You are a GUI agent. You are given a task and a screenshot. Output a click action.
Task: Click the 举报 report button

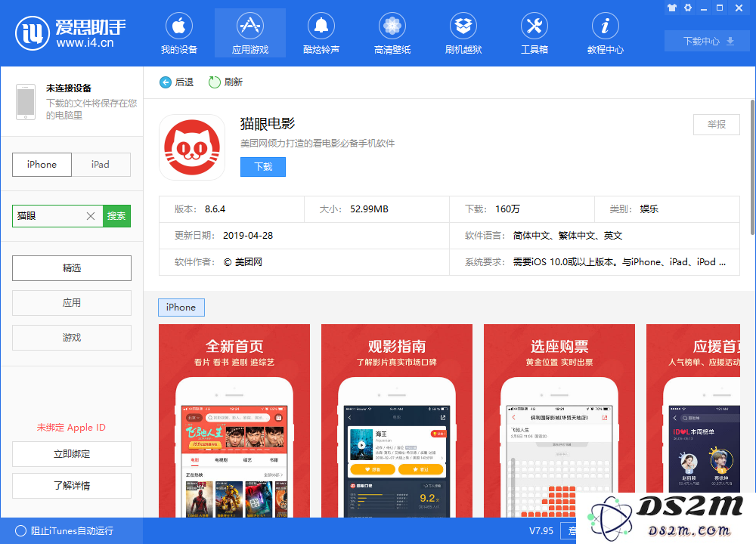point(717,125)
